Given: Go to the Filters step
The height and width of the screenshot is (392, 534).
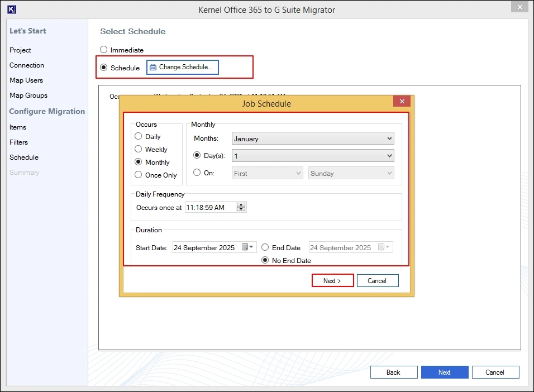Looking at the screenshot, I should click(18, 142).
